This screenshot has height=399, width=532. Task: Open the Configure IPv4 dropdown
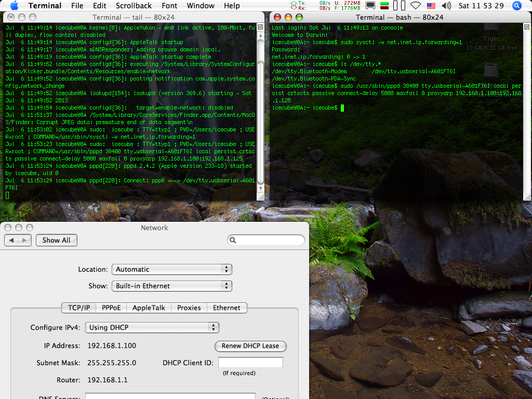click(152, 327)
